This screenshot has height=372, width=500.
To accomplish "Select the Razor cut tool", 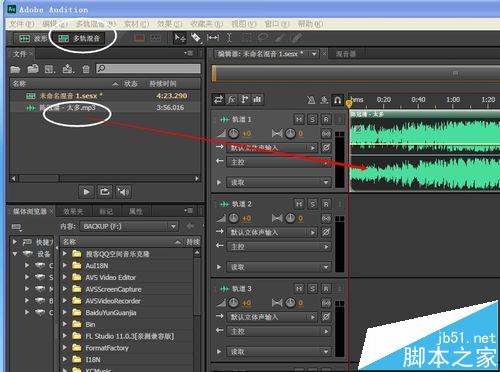I will coord(196,38).
